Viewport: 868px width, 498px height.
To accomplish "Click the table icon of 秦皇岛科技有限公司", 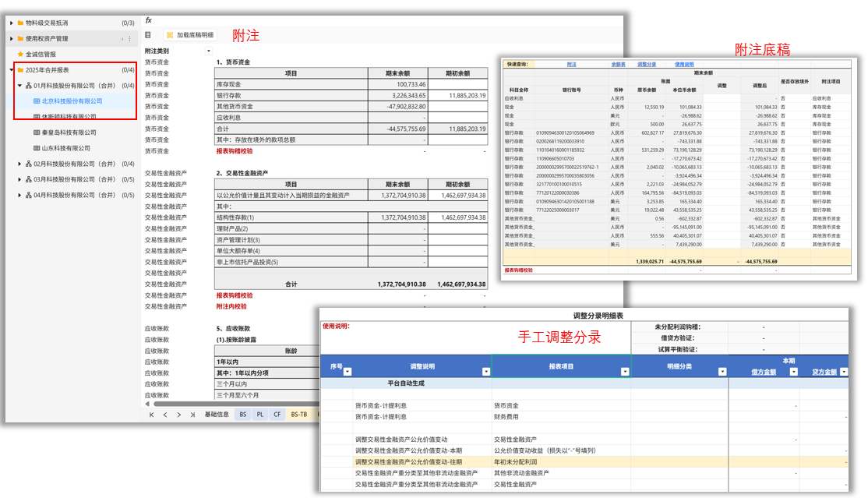I will [x=37, y=133].
